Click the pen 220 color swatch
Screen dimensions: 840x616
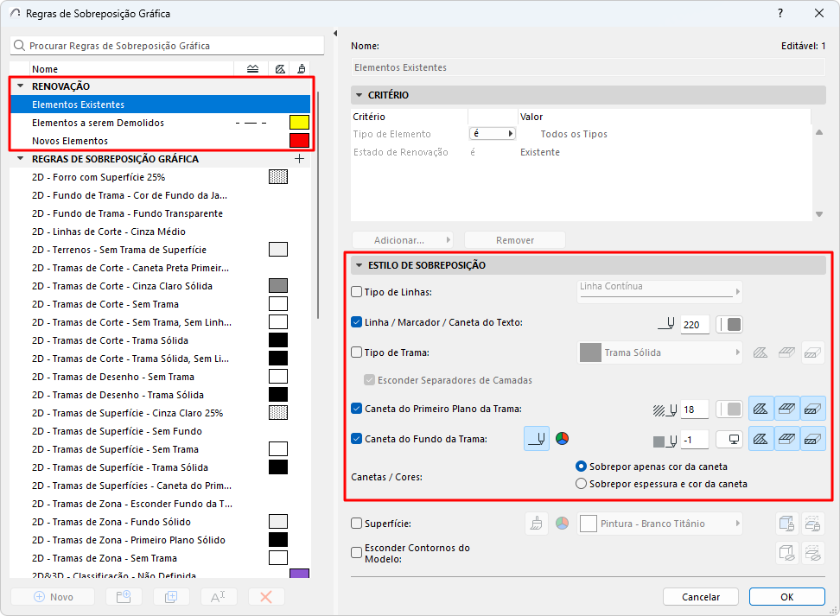(x=730, y=325)
